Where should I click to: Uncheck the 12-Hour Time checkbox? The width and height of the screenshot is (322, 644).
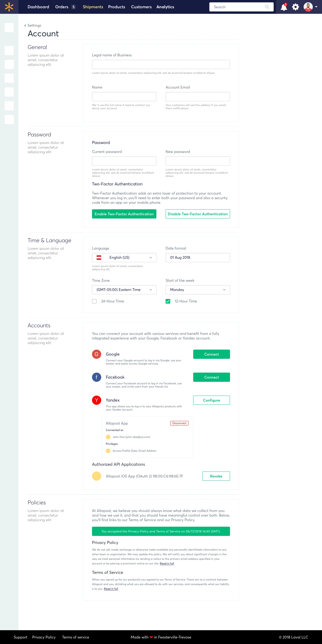click(168, 301)
